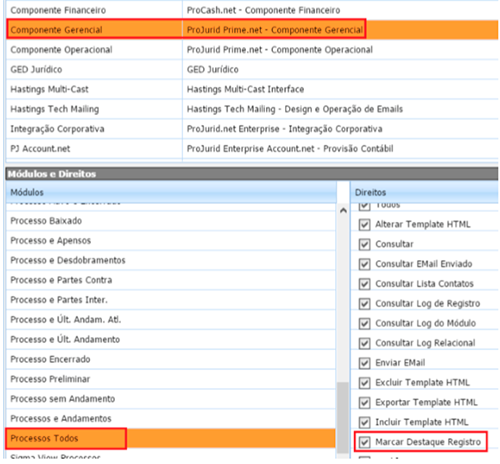Toggle the Marcar Destaque Registro checkbox
The width and height of the screenshot is (500, 464).
(364, 442)
